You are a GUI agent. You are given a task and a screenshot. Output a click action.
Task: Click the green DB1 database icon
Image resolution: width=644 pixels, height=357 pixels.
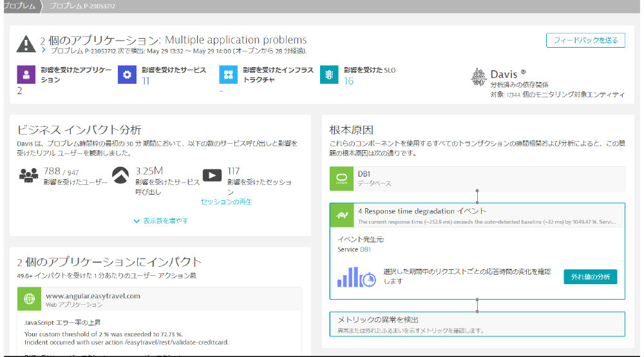tap(341, 179)
